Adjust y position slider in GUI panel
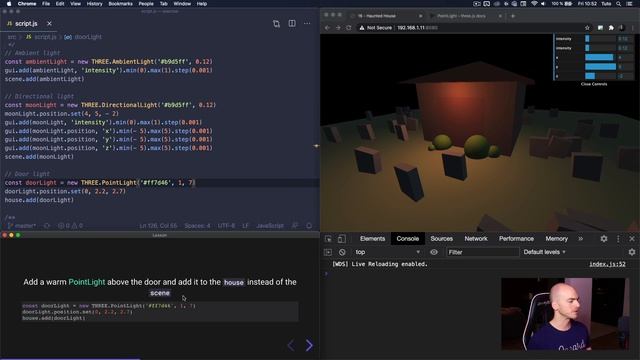This screenshot has height=360, width=640. (600, 67)
